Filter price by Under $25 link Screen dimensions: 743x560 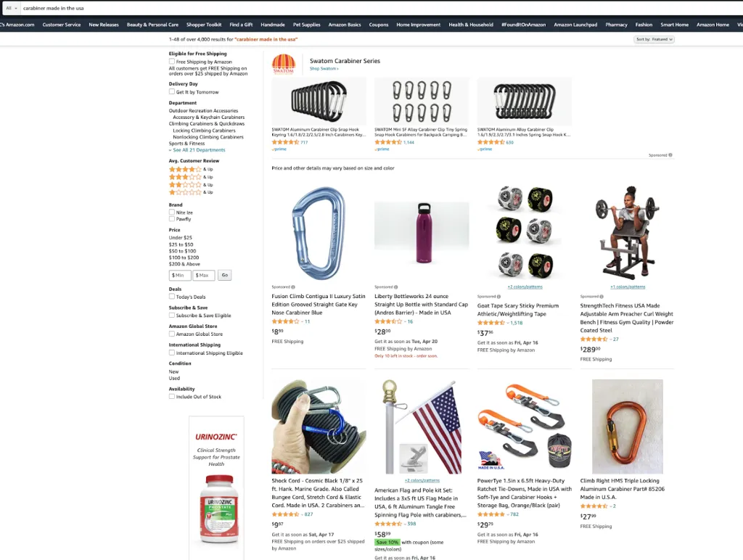pos(181,238)
